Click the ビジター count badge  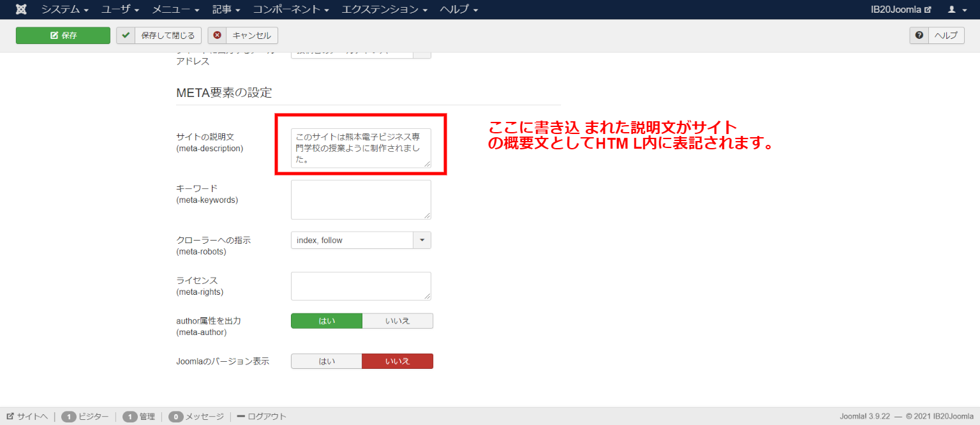[x=70, y=417]
